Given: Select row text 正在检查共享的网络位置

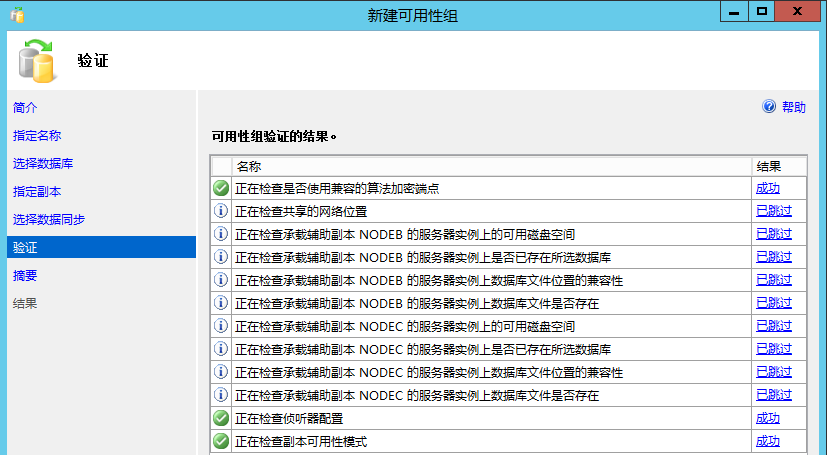Looking at the screenshot, I should [301, 211].
